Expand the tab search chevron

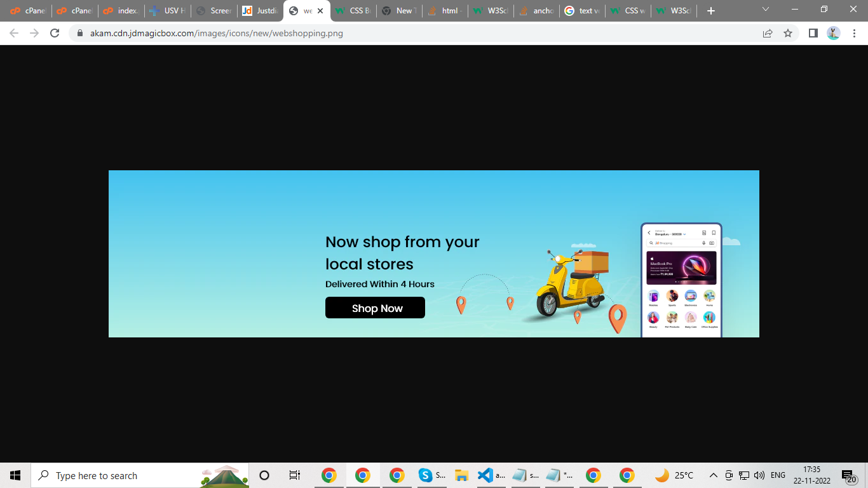(766, 10)
